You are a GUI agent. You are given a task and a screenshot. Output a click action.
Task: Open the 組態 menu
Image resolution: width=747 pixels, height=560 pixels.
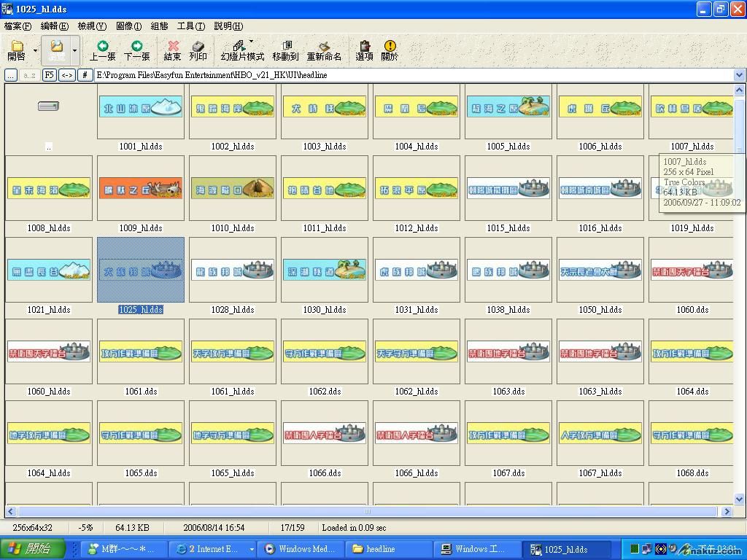[x=159, y=26]
